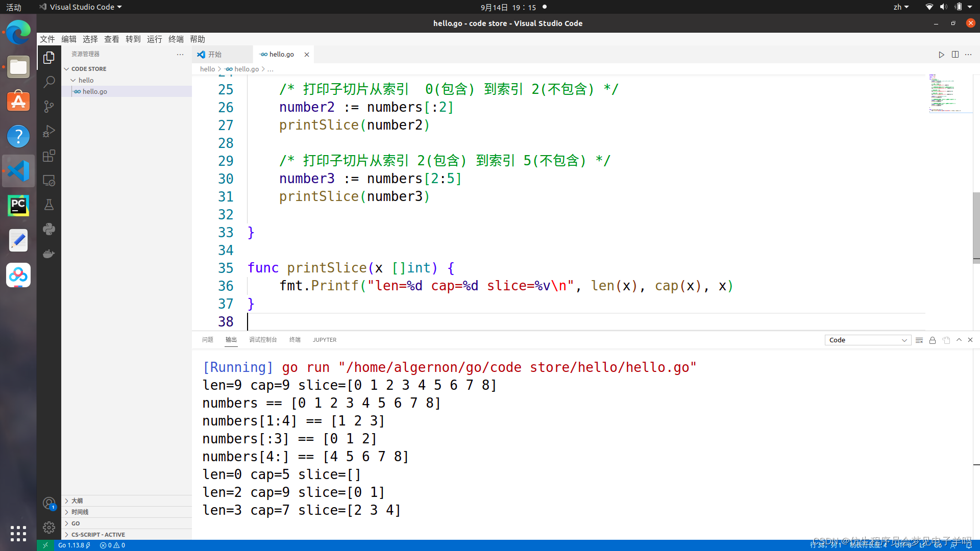The width and height of the screenshot is (980, 551).
Task: Maximize the bottom panel
Action: (x=959, y=340)
